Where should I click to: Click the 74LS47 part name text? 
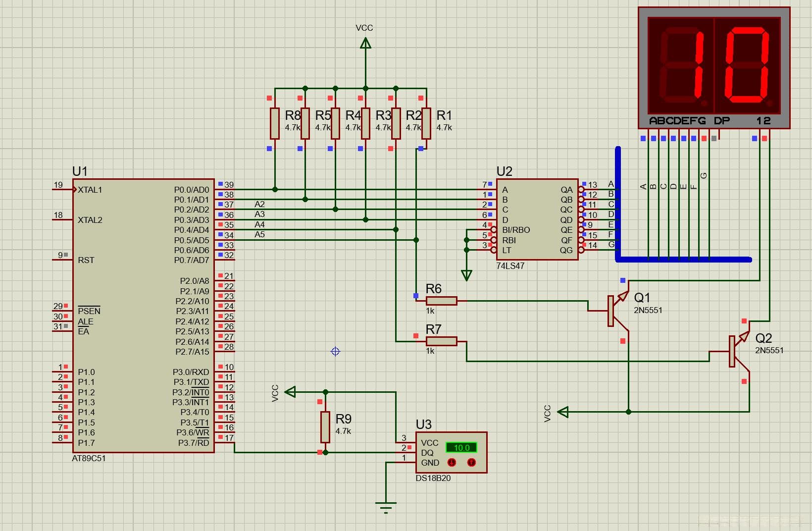[510, 265]
